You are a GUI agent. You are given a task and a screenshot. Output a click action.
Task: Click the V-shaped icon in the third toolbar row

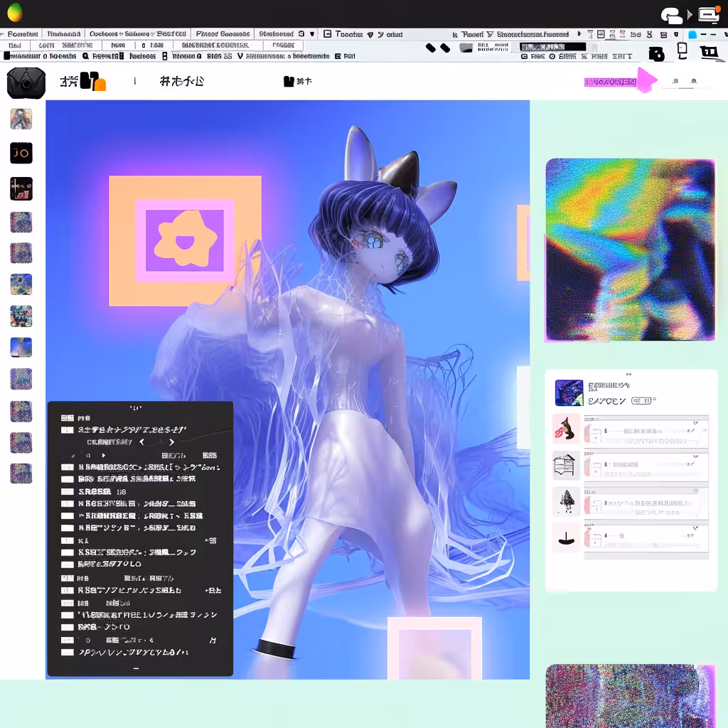pos(240,55)
